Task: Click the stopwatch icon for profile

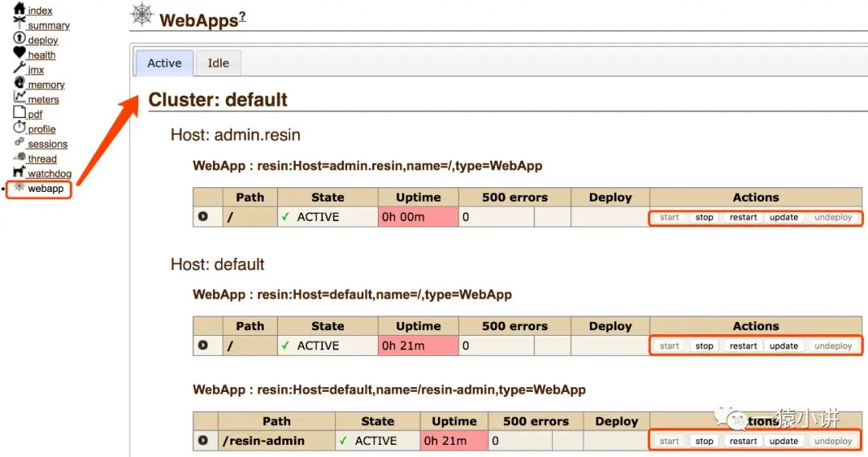Action: [19, 127]
